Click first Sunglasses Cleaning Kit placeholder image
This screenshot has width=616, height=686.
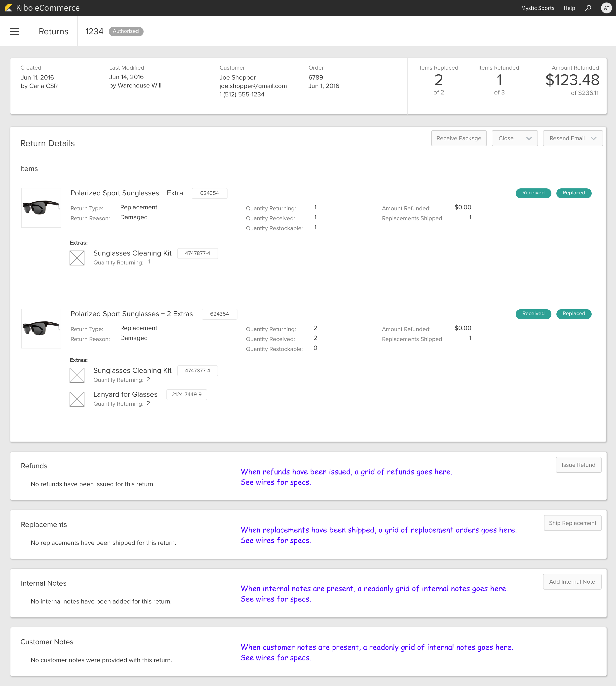point(77,258)
